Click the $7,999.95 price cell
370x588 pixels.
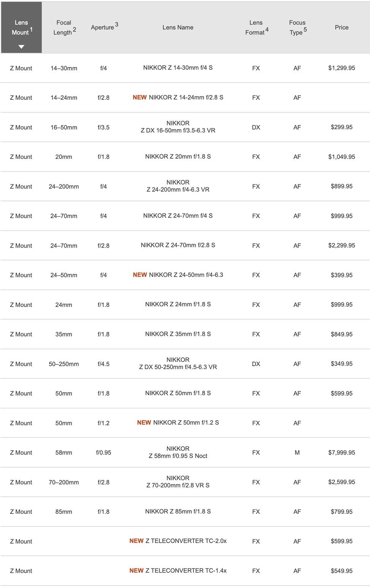pyautogui.click(x=341, y=452)
